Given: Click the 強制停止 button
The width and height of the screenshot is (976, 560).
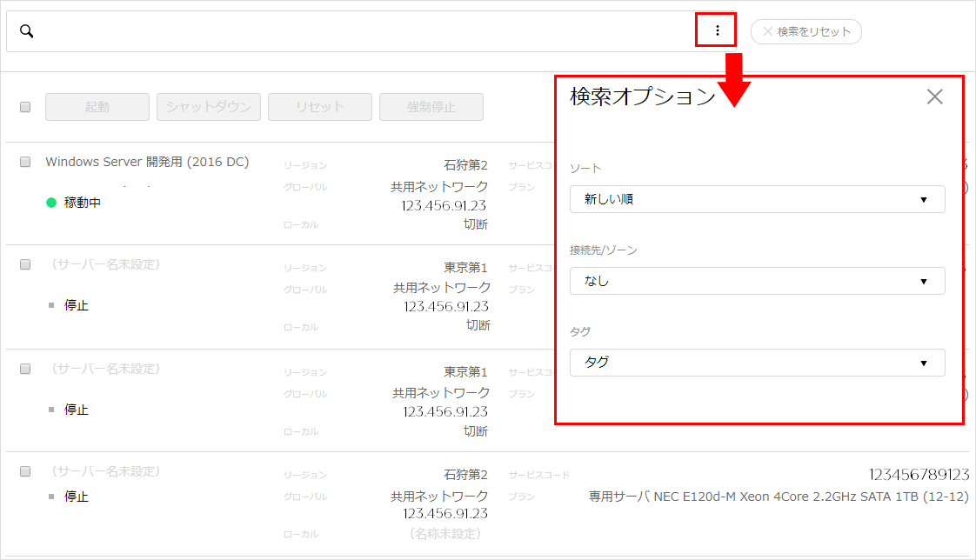Looking at the screenshot, I should pyautogui.click(x=431, y=107).
